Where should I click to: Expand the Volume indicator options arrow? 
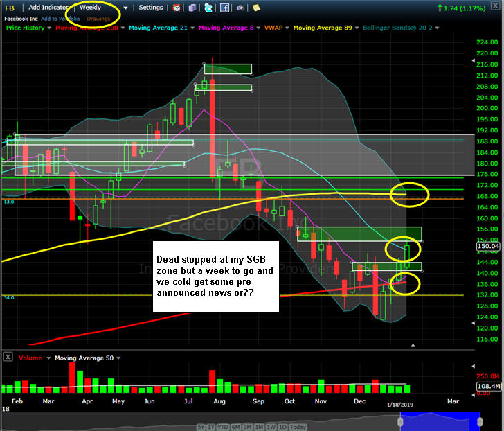[48, 358]
